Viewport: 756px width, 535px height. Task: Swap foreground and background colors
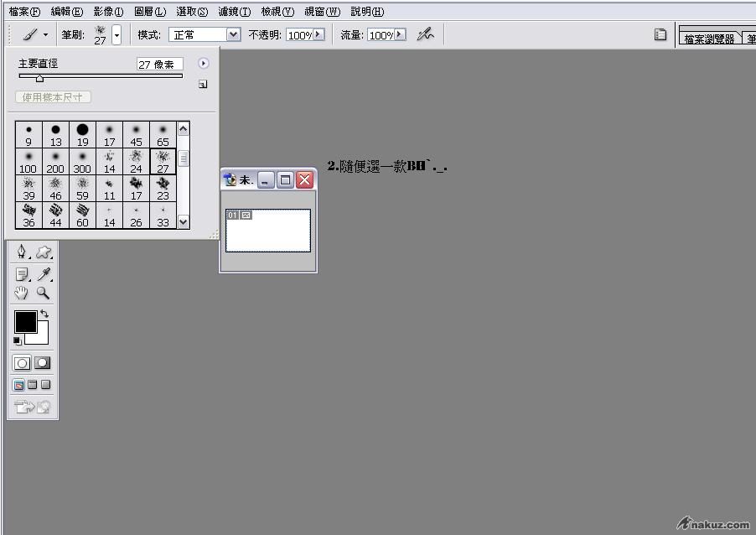[44, 314]
